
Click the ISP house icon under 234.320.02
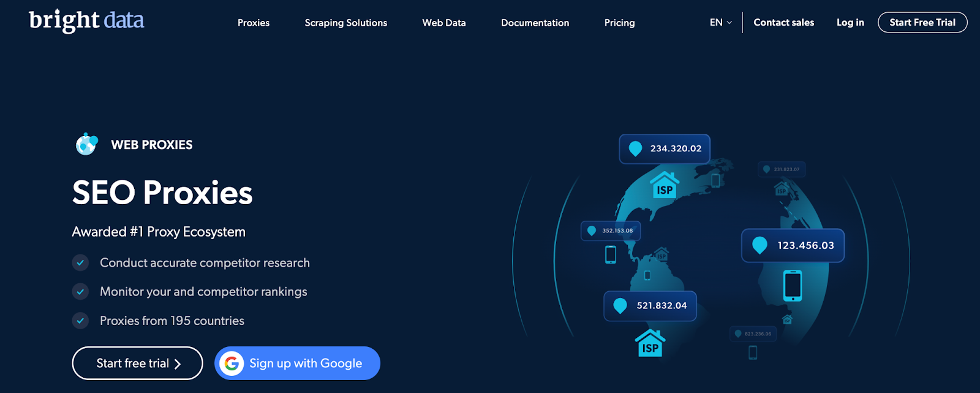click(x=665, y=186)
